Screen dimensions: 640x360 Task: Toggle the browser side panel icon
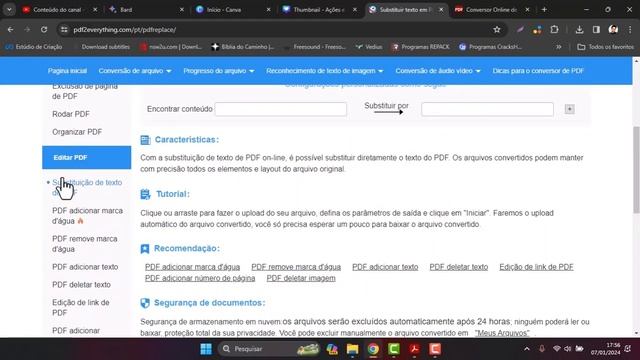596,29
